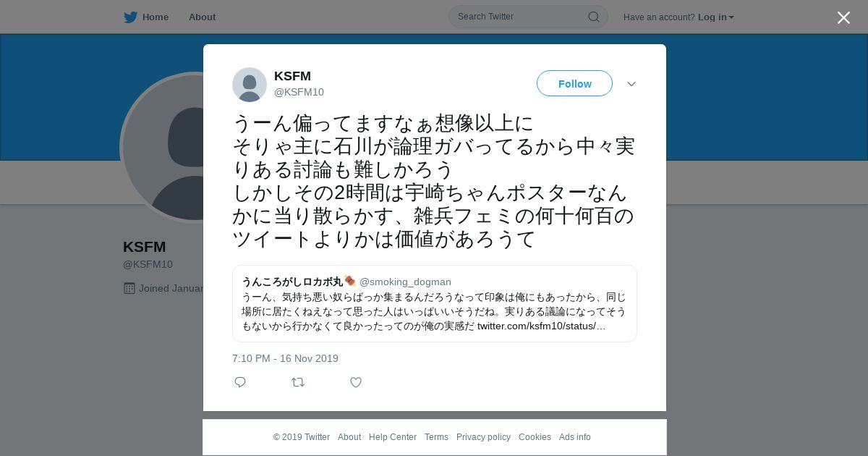868x456 pixels.
Task: Open the Help Center footer link
Action: (393, 437)
